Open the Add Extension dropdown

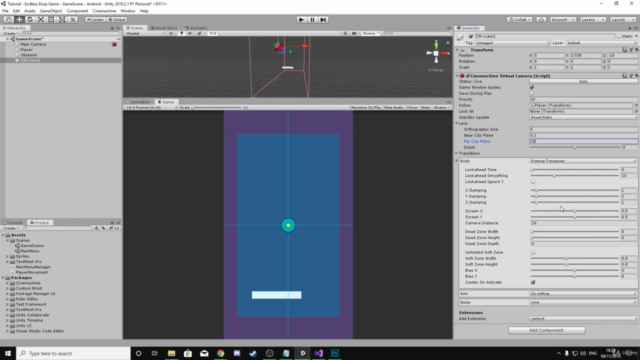[583, 319]
